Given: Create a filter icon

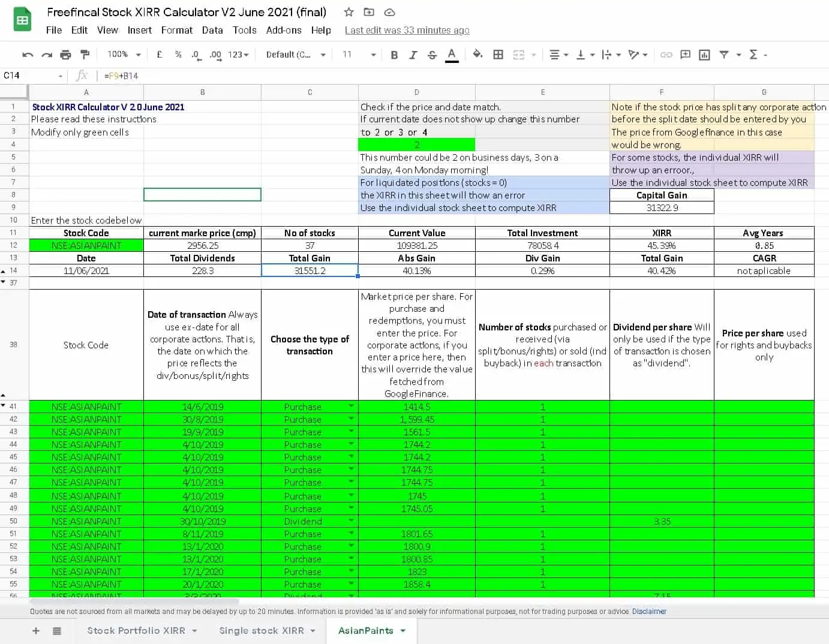Looking at the screenshot, I should pos(724,55).
